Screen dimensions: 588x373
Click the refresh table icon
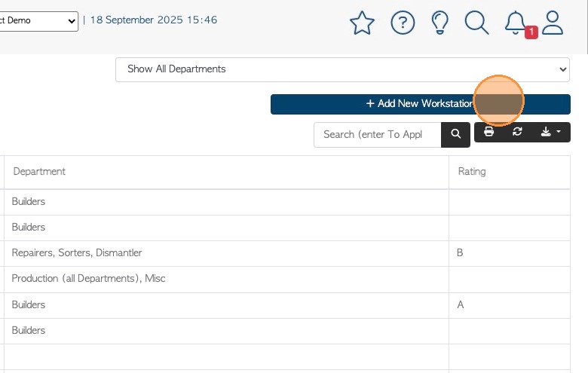[x=517, y=133]
